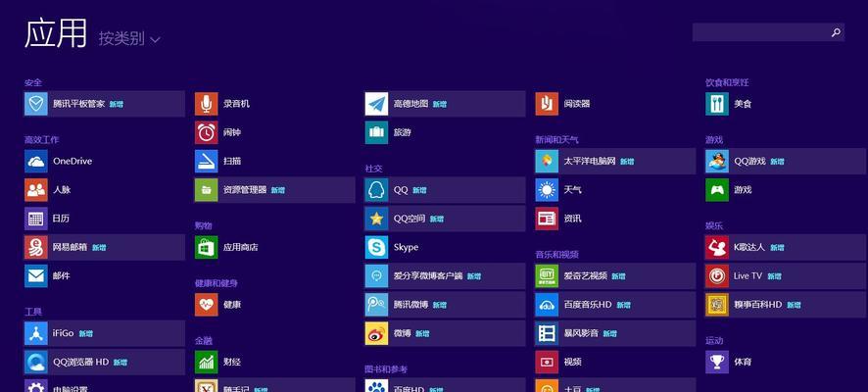Launch the QQ游戏 app
Image resolution: width=868 pixels, height=392 pixels.
pos(785,161)
